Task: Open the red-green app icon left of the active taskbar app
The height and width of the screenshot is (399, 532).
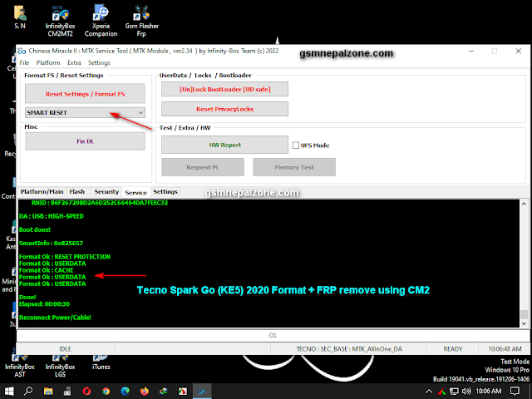Action: pos(183,392)
